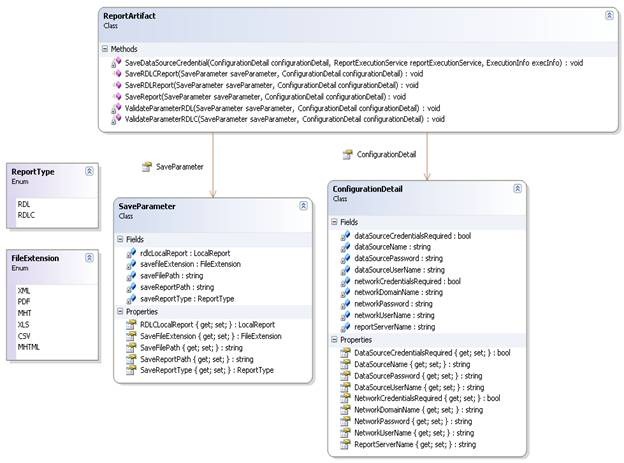Image resolution: width=624 pixels, height=463 pixels.
Task: Click the ConfigurationDetail association label icon
Action: click(348, 154)
